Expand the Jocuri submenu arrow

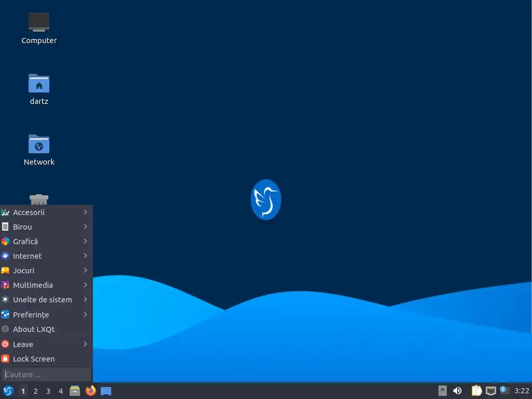pos(86,270)
